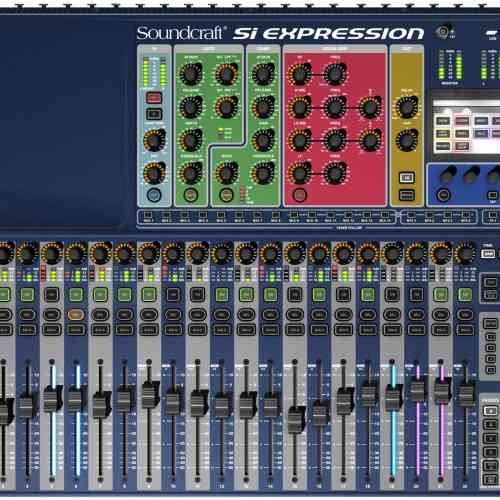Click the gain knob in the light-blue input section
The height and width of the screenshot is (500, 500).
[154, 140]
